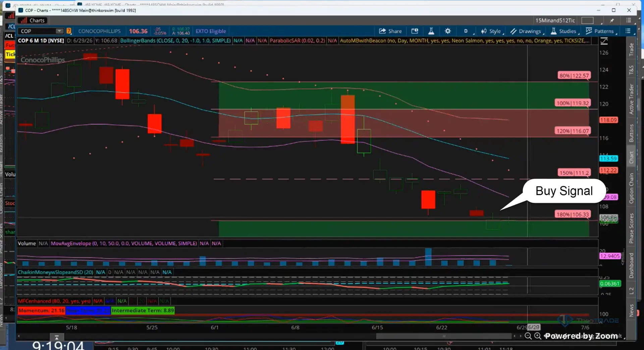Click the COP 6 M 1D [NYSE] chart title

[41, 41]
